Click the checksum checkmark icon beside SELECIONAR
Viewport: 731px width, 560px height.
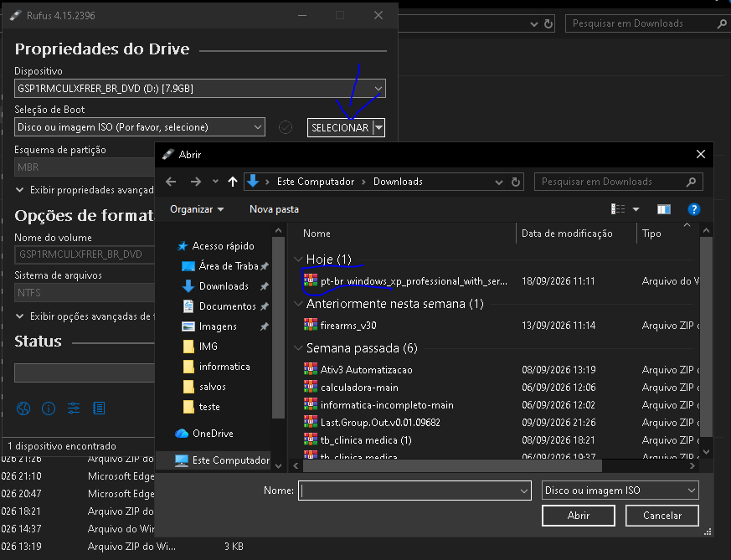coord(286,127)
